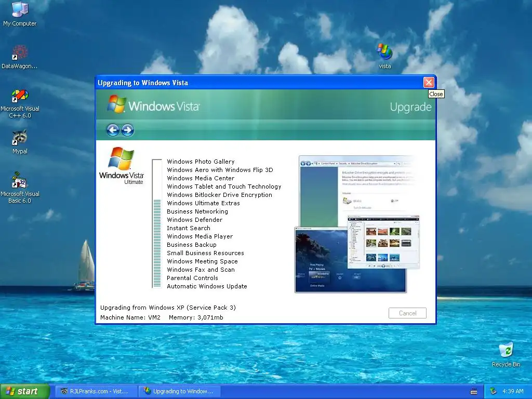Click 'Windows Media Center' feature line
Image resolution: width=532 pixels, height=399 pixels.
(x=201, y=178)
